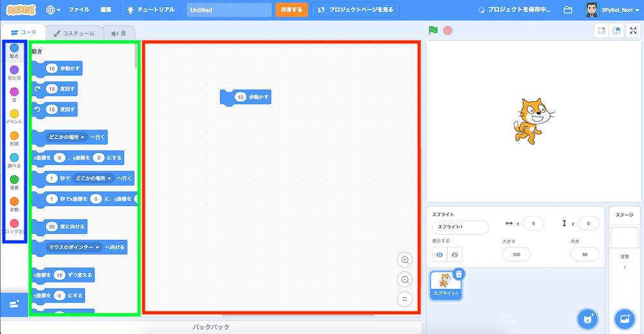Open どこかの場所 dropdown in 秒で block

coord(93,179)
